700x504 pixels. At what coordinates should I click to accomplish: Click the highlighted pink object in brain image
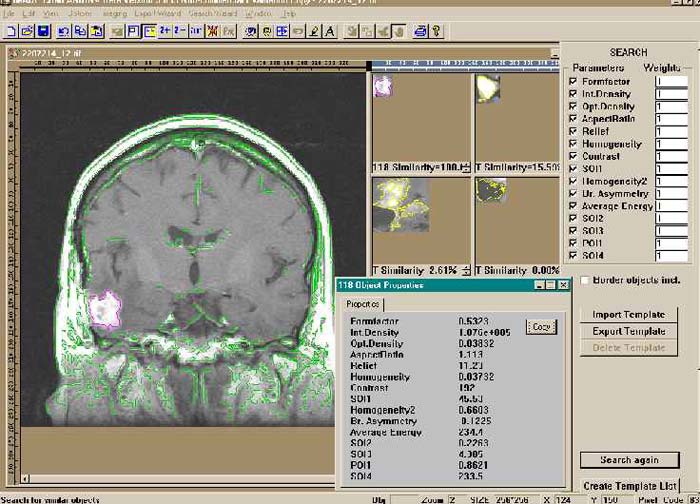pyautogui.click(x=105, y=309)
